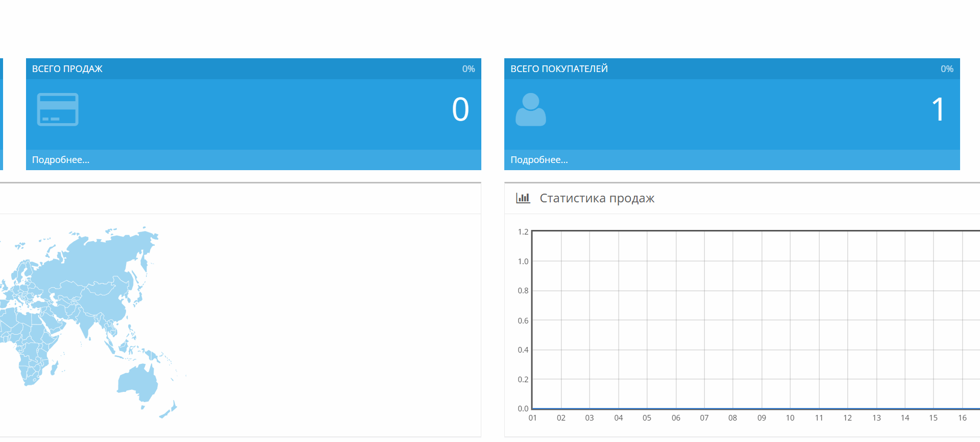Open Подробнее link under ВСЕГО ПРОДАЖ
Viewport: 980px width, 442px height.
coord(61,160)
